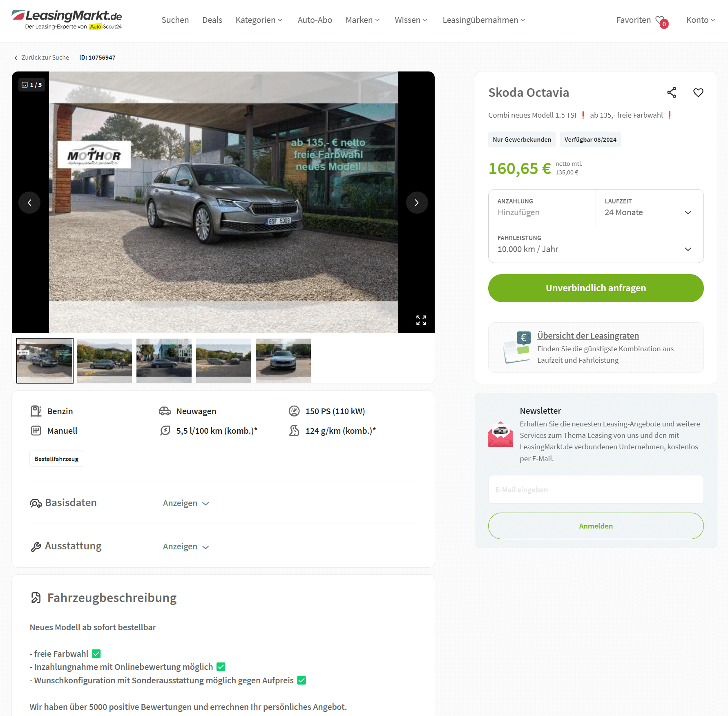
Task: Add Skoda Octavia to favorites
Action: pyautogui.click(x=698, y=93)
